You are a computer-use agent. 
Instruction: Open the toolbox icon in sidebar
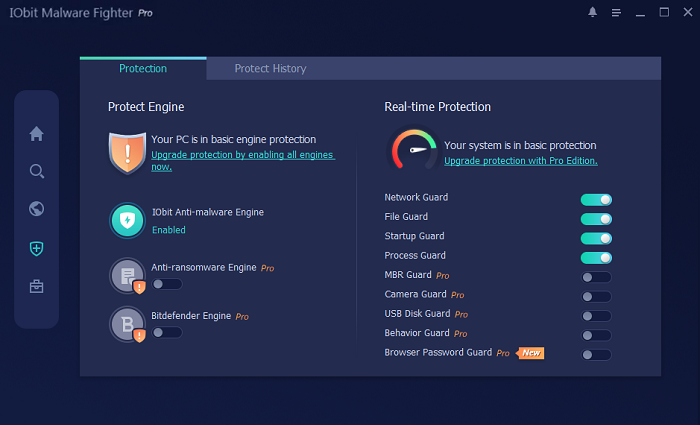click(37, 287)
